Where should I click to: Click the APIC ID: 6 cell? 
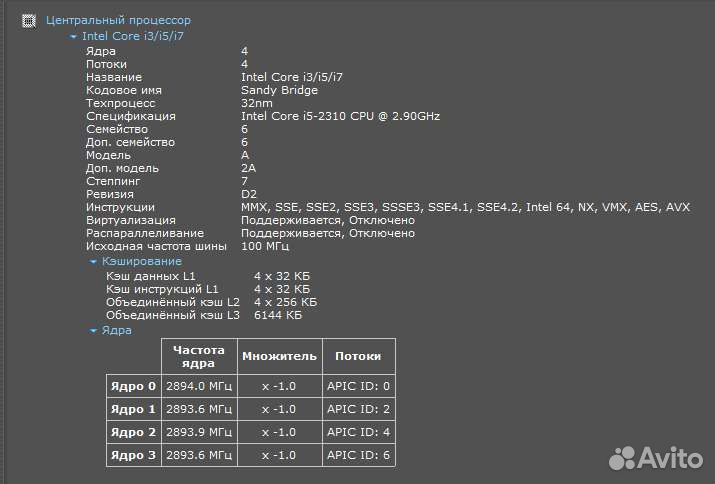pos(358,455)
